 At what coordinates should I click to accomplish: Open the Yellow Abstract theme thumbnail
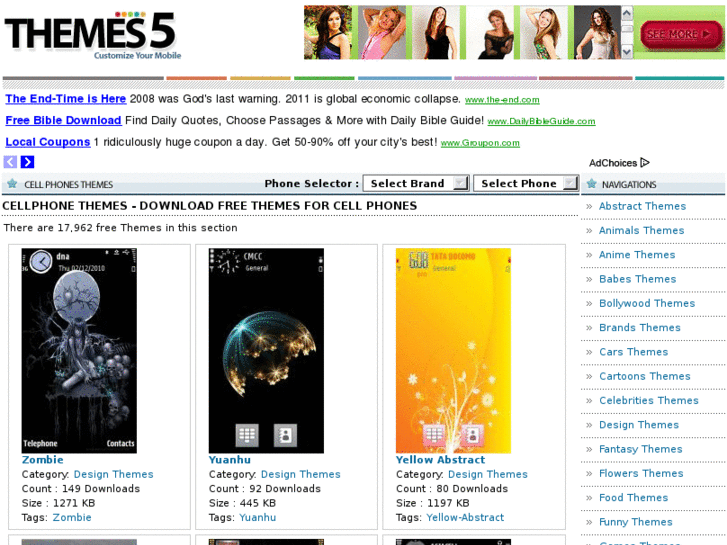(453, 351)
